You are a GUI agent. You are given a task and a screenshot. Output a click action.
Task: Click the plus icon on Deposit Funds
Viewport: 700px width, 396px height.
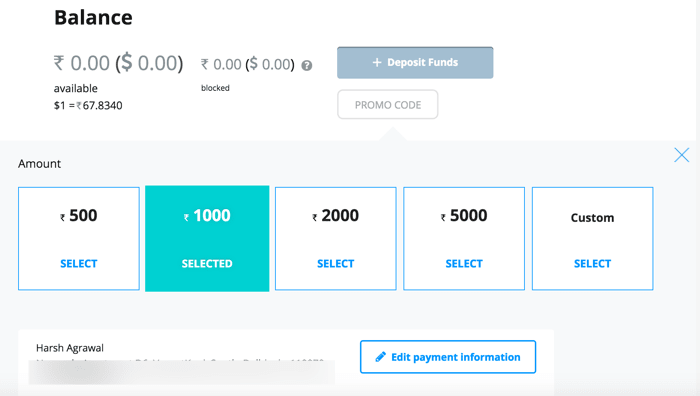377,63
